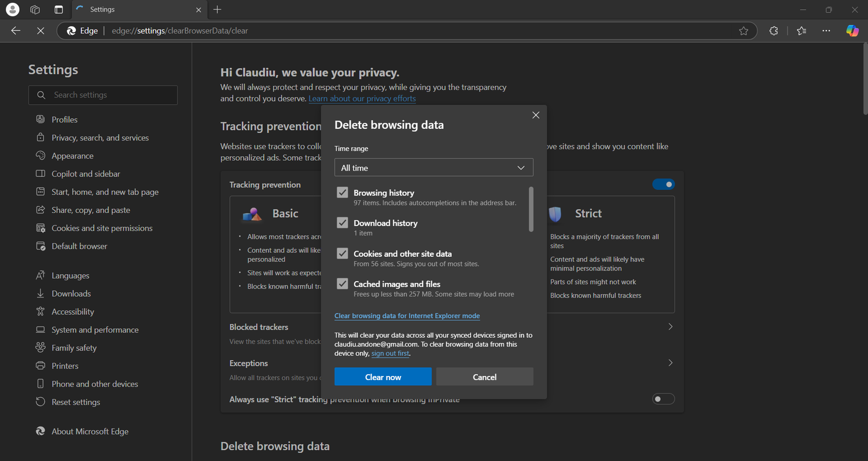Viewport: 868px width, 461px height.
Task: Open Start, home, and new tab page
Action: tap(105, 192)
